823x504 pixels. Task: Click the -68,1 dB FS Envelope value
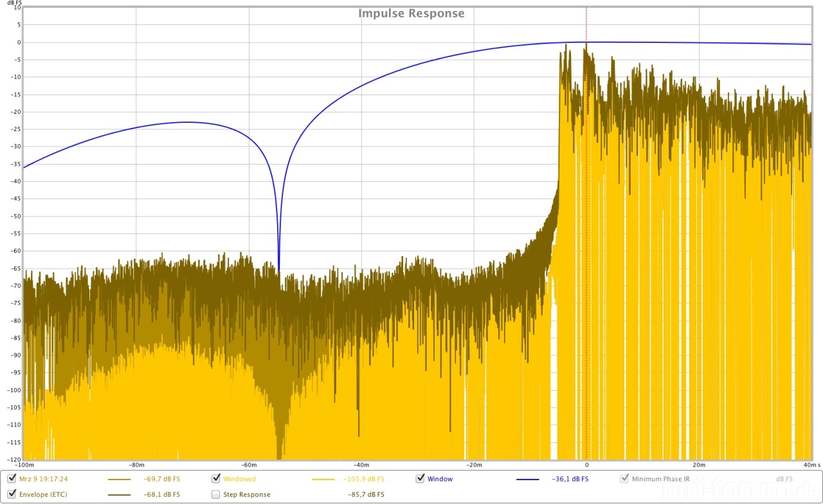tap(162, 495)
